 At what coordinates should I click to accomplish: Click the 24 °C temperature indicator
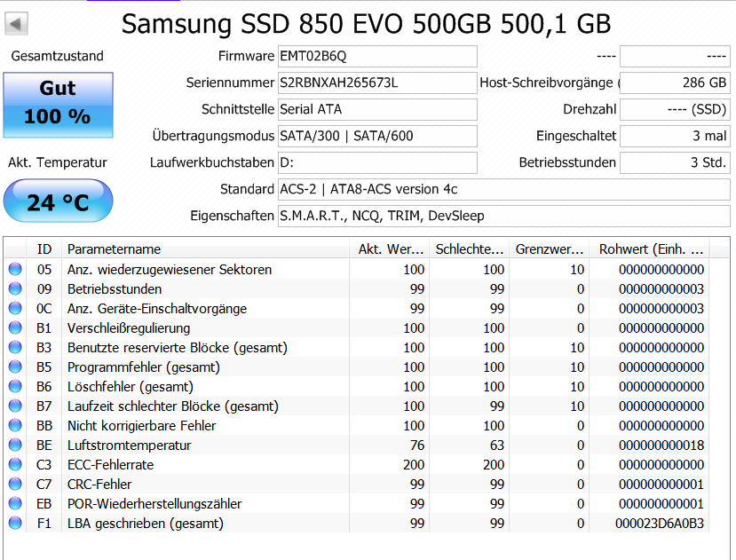tap(59, 201)
